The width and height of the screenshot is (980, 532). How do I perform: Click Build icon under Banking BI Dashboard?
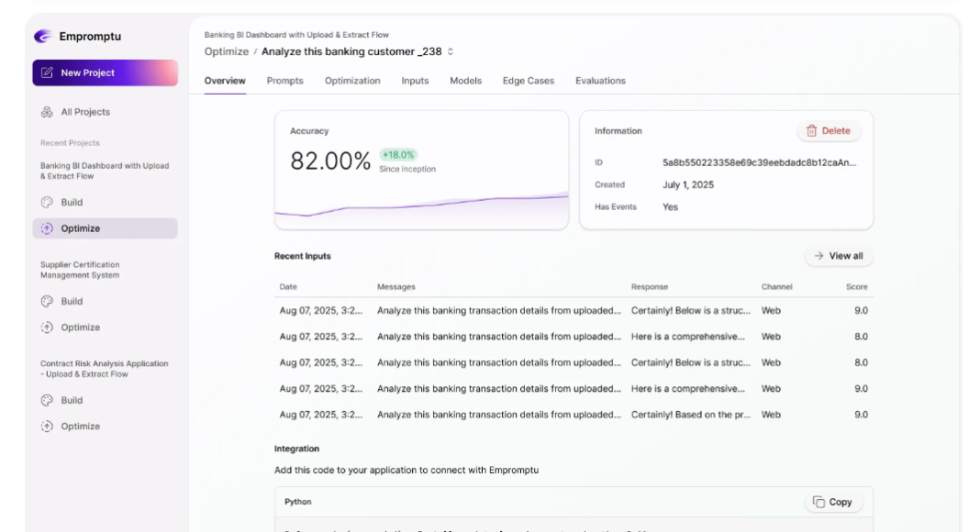(x=47, y=203)
